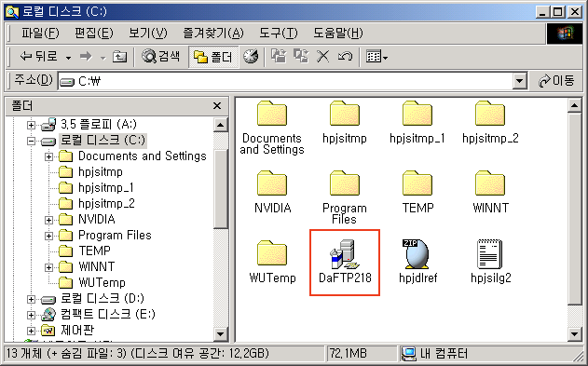Expand the 컴팩트 디스크 (E:) node
Screen dimensions: 588x366
coord(31,315)
